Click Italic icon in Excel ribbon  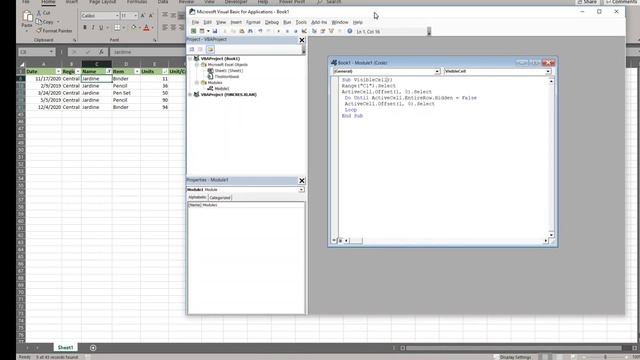(93, 28)
